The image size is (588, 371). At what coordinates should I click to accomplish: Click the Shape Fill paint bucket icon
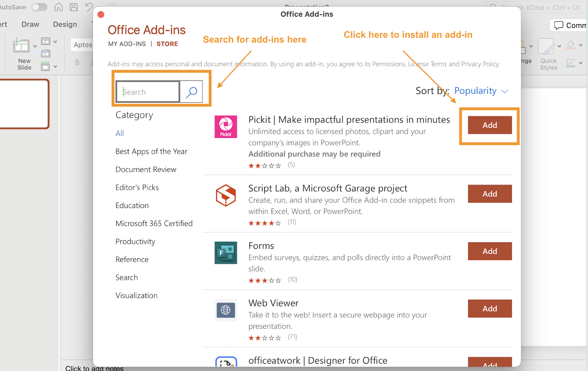click(571, 45)
